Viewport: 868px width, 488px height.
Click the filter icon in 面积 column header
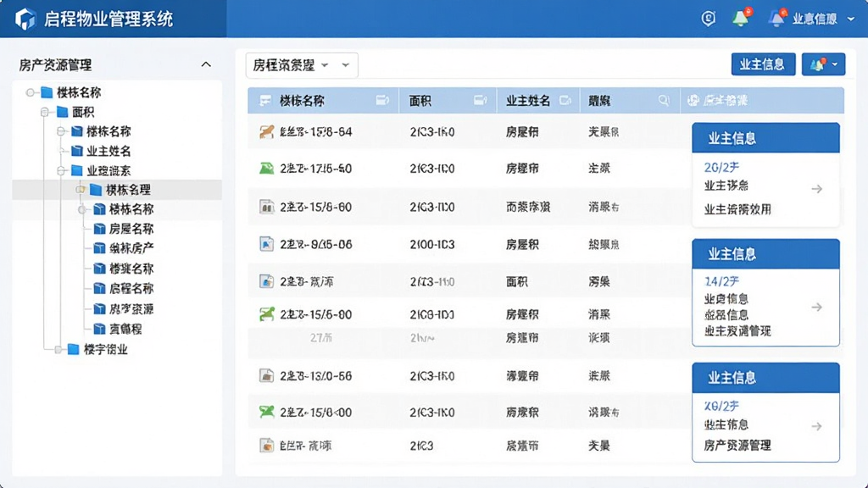(x=481, y=100)
